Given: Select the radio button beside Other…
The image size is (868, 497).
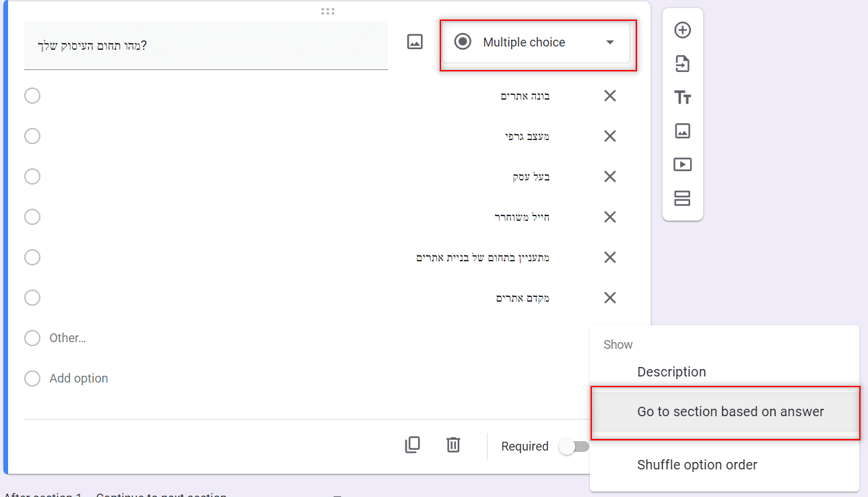Looking at the screenshot, I should click(x=32, y=338).
